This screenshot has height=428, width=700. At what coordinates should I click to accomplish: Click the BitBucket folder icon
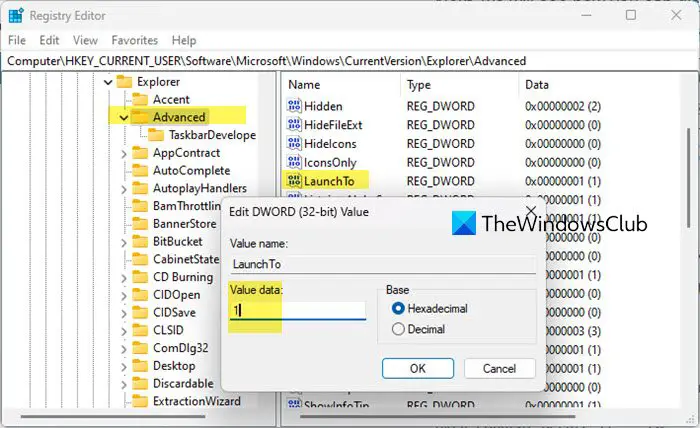(140, 241)
